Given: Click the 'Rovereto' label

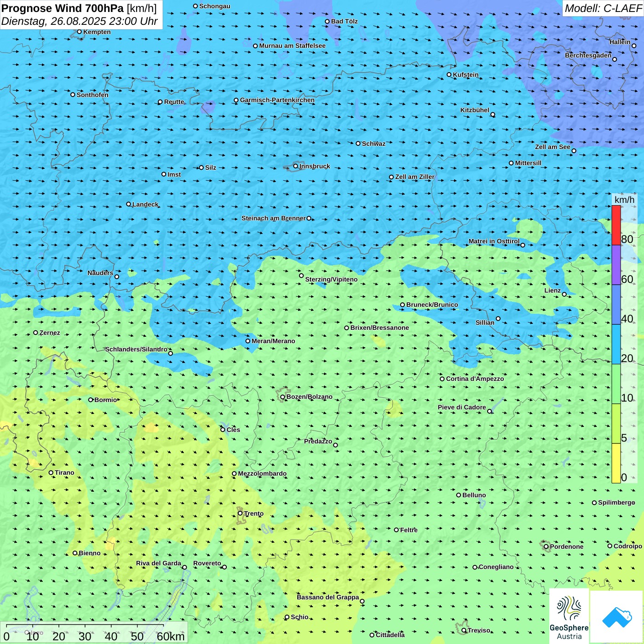Looking at the screenshot, I should (x=207, y=563).
